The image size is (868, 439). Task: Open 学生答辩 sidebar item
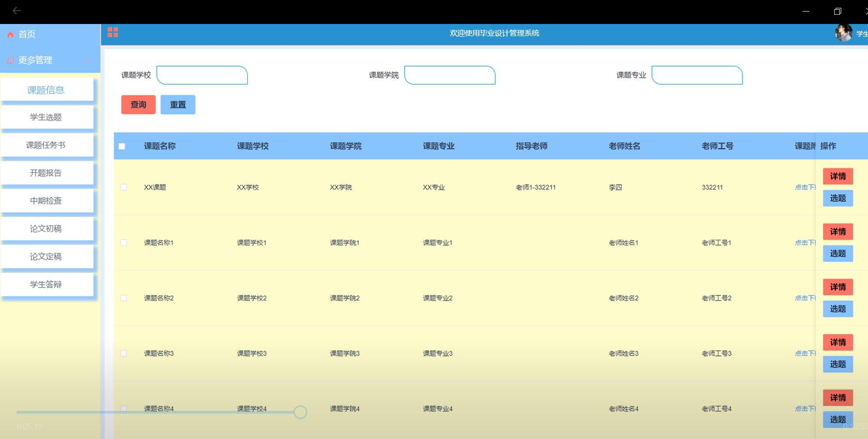click(x=46, y=284)
